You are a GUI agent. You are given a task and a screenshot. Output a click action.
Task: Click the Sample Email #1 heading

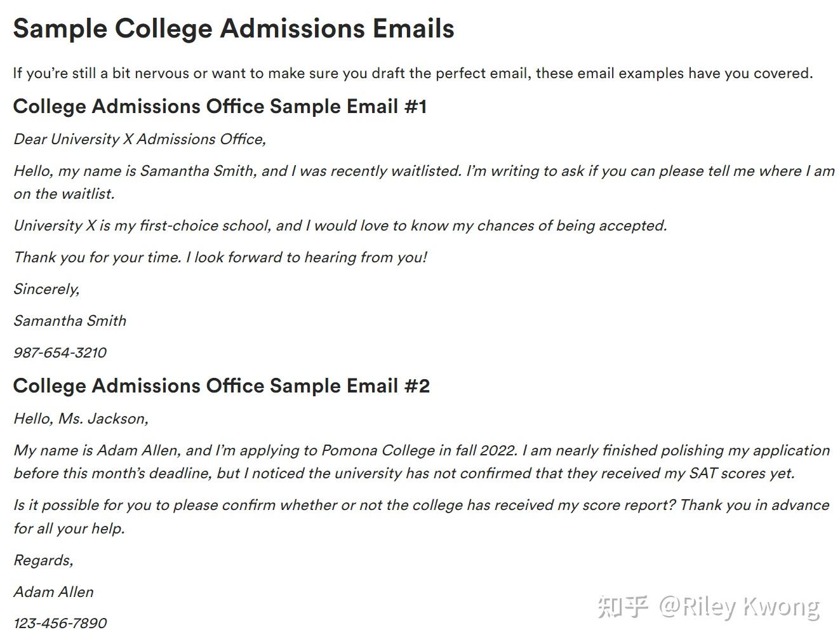click(x=220, y=106)
